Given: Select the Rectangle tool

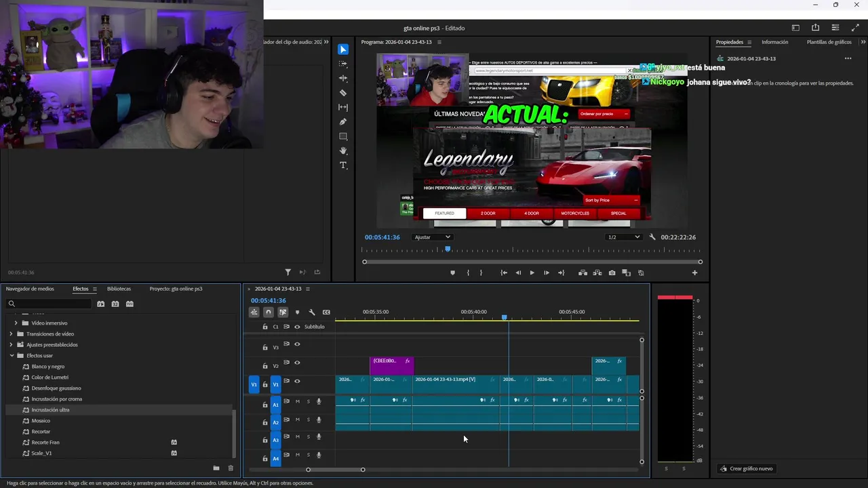Looking at the screenshot, I should click(343, 136).
